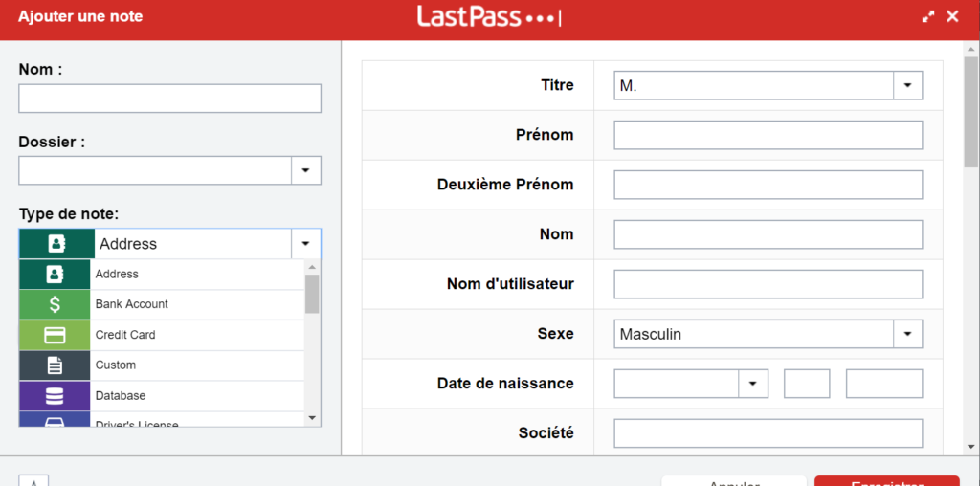Open the Dossier dropdown arrow
Screen dimensions: 980x486
306,170
